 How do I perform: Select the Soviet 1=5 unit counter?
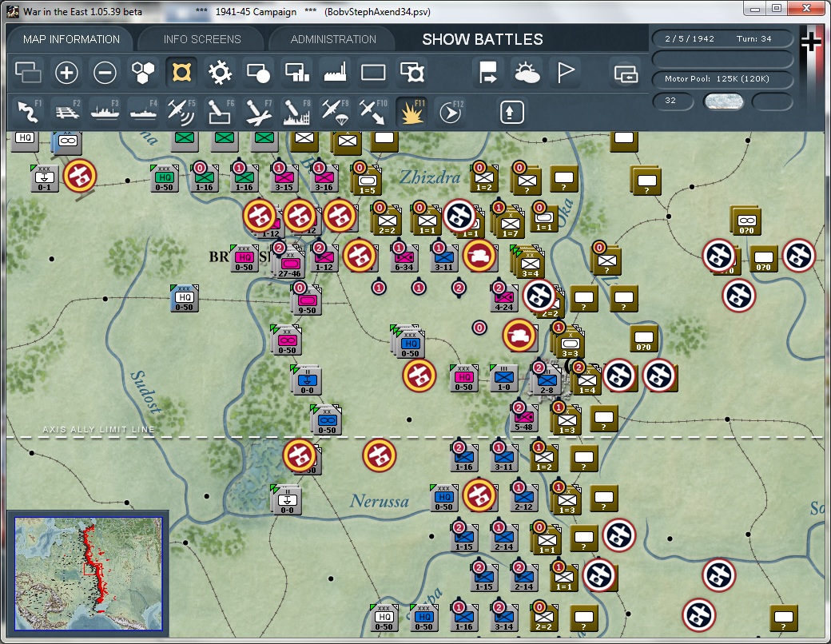click(367, 181)
